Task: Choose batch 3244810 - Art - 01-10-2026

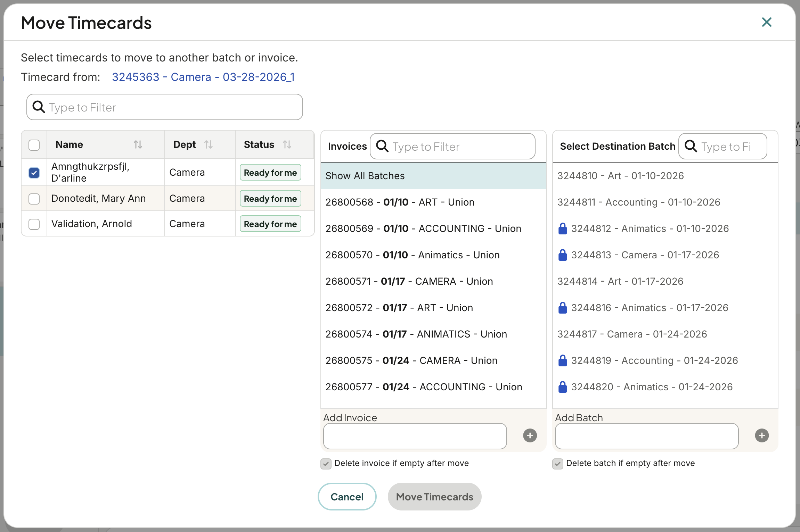Action: click(x=665, y=176)
